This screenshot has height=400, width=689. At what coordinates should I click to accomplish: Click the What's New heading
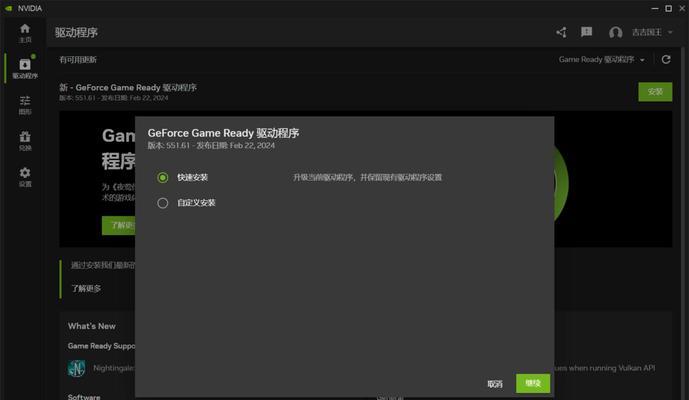click(x=91, y=326)
